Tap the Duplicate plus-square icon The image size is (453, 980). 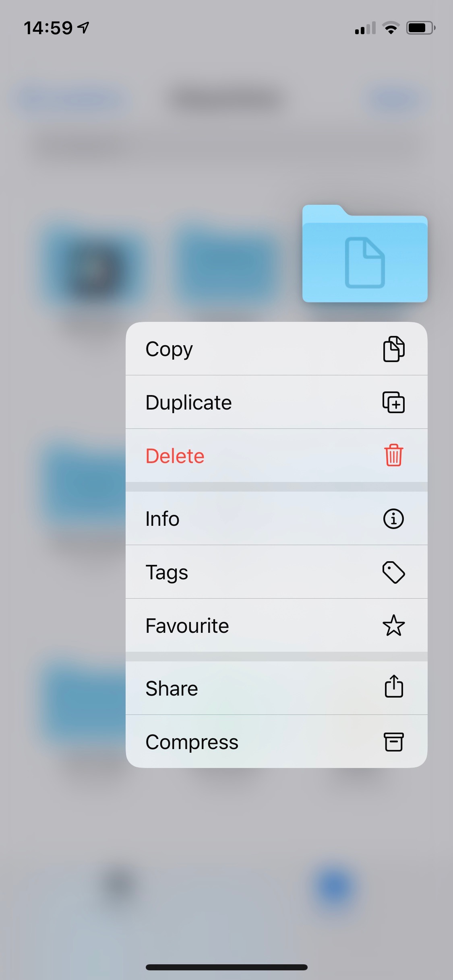[393, 402]
